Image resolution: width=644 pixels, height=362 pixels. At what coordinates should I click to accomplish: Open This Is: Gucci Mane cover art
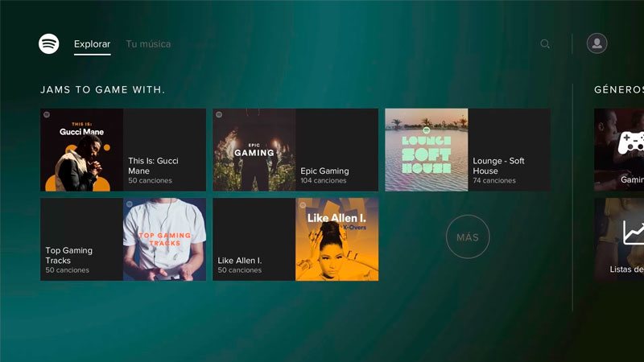click(82, 150)
